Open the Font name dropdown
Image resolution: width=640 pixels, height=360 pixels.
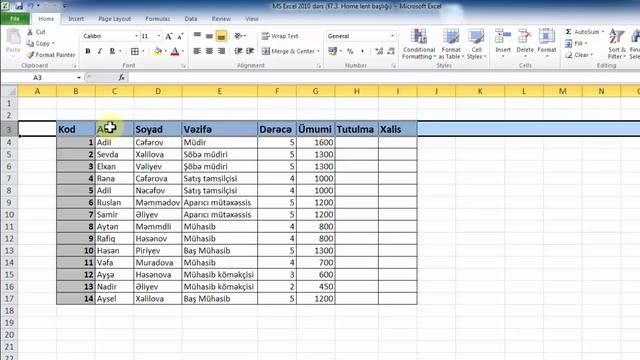[x=136, y=36]
